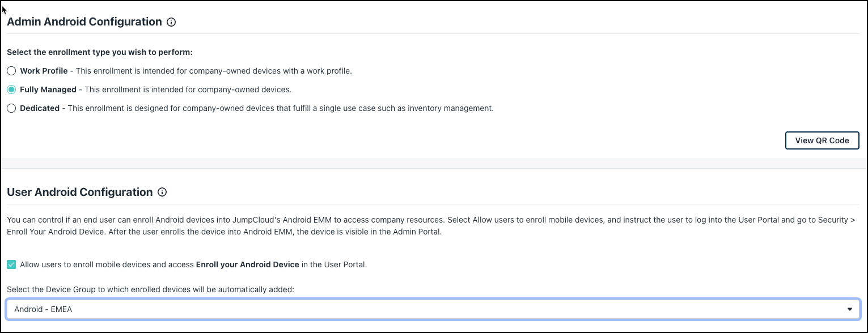Click the Dedicated description about inventory management
This screenshot has height=333, width=868.
click(x=281, y=108)
